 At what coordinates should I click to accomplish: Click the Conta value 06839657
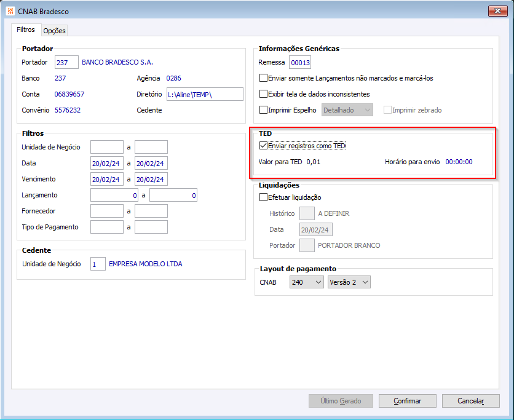[x=69, y=94]
